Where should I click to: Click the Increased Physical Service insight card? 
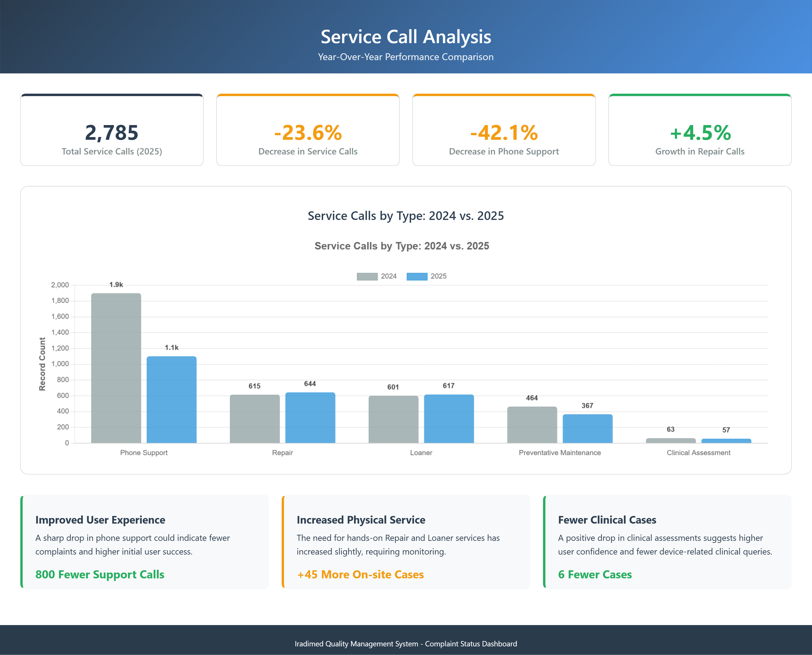[x=406, y=542]
